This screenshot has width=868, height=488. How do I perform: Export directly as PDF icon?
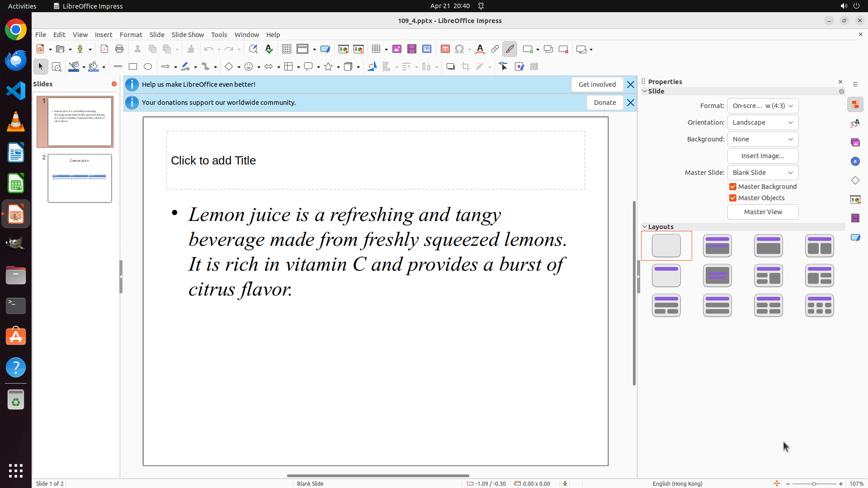[104, 49]
